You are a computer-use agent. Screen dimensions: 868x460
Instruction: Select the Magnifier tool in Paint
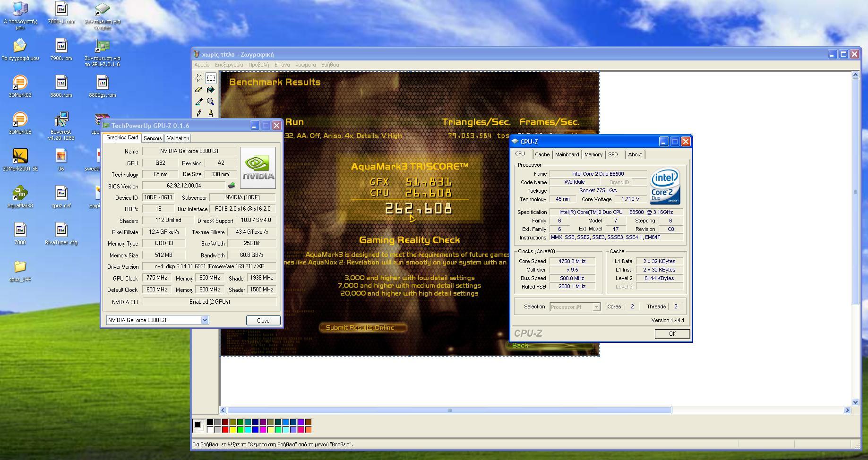pos(211,102)
